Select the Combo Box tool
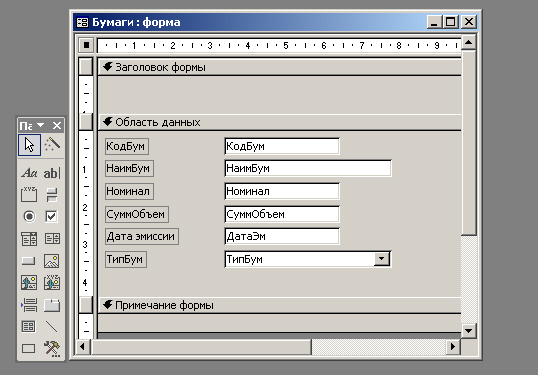Image resolution: width=538 pixels, height=375 pixels. (x=29, y=238)
